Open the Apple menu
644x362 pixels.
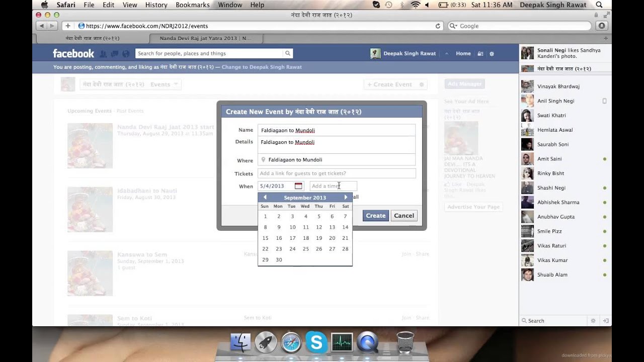[x=44, y=5]
